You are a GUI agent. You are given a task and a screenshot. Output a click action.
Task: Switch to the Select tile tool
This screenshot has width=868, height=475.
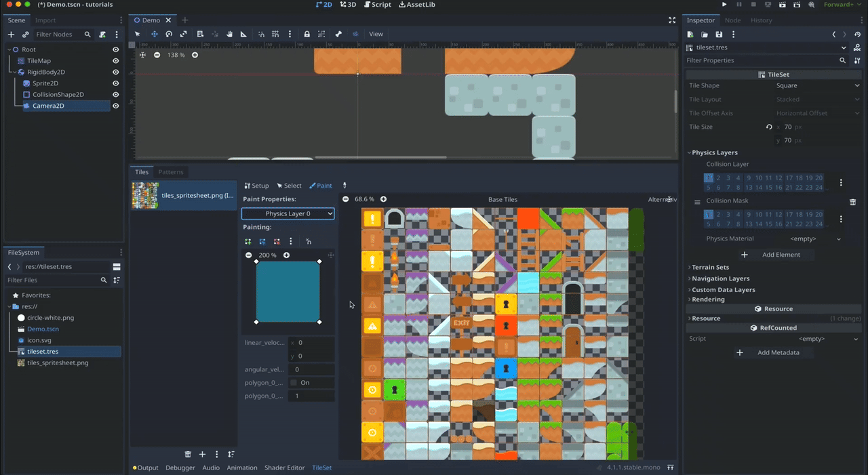coord(289,186)
